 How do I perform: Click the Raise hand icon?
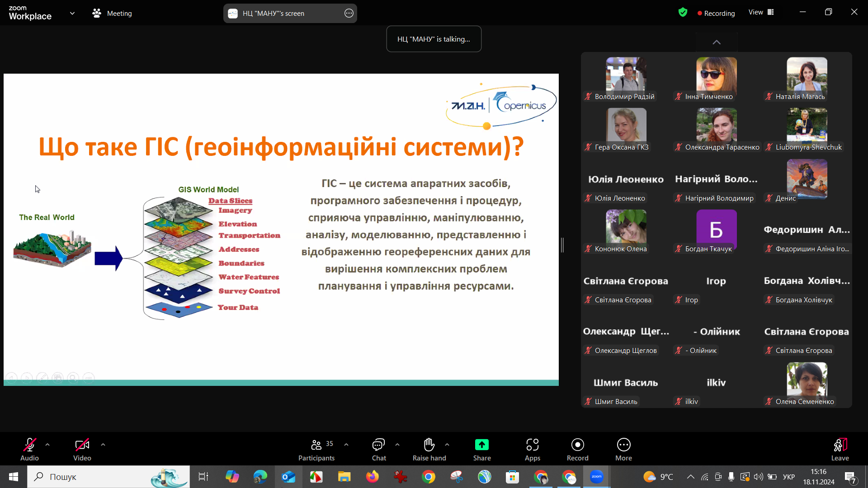(429, 446)
